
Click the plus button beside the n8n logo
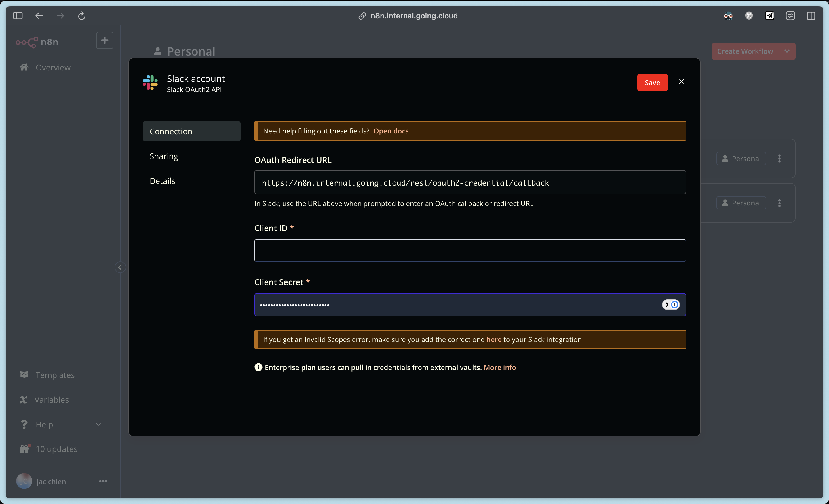105,40
